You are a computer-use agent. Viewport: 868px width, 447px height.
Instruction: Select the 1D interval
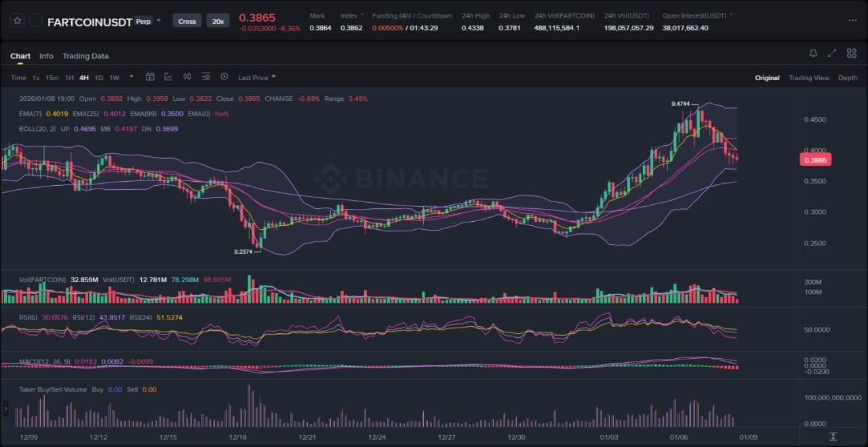(99, 77)
